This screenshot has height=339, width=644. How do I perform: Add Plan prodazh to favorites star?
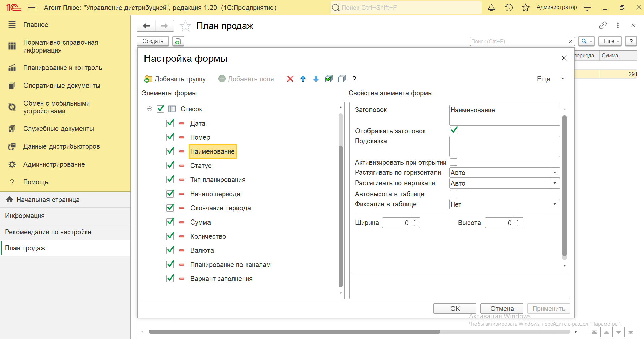pos(185,26)
